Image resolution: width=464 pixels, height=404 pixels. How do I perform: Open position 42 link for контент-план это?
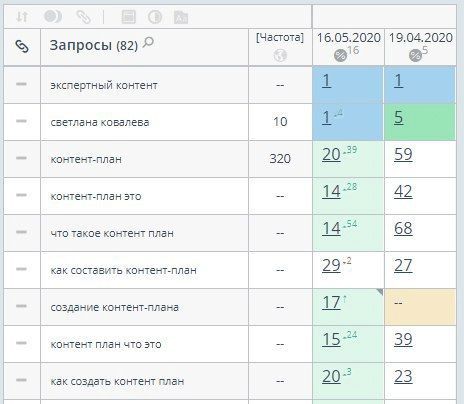tap(403, 192)
